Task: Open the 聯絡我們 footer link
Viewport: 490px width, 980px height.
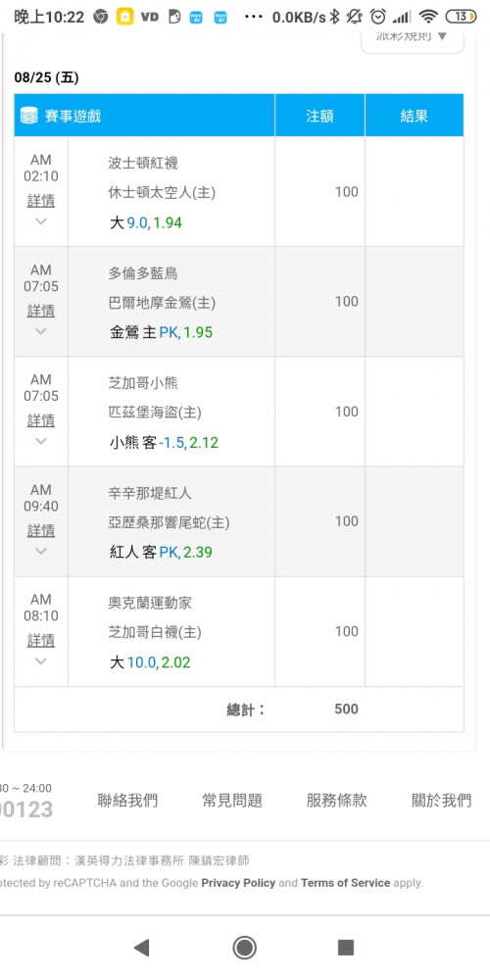Action: coord(128,800)
